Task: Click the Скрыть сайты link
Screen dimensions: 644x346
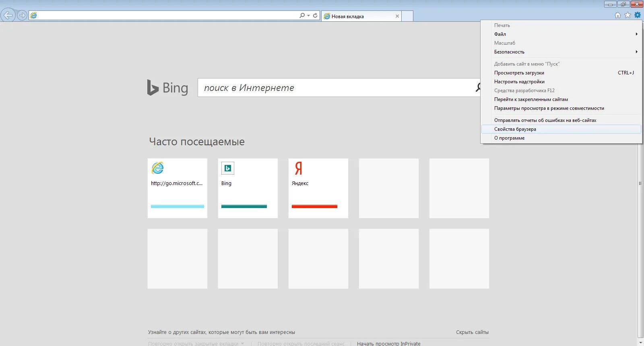Action: tap(472, 332)
